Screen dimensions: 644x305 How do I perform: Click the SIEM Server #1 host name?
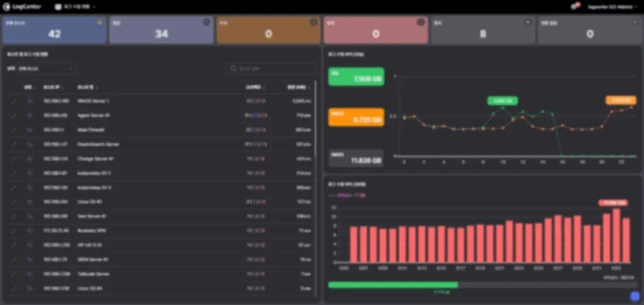pyautogui.click(x=92, y=260)
